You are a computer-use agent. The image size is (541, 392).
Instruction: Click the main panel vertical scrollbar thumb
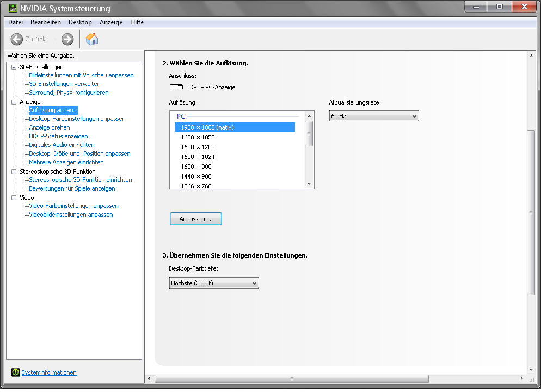(531, 212)
